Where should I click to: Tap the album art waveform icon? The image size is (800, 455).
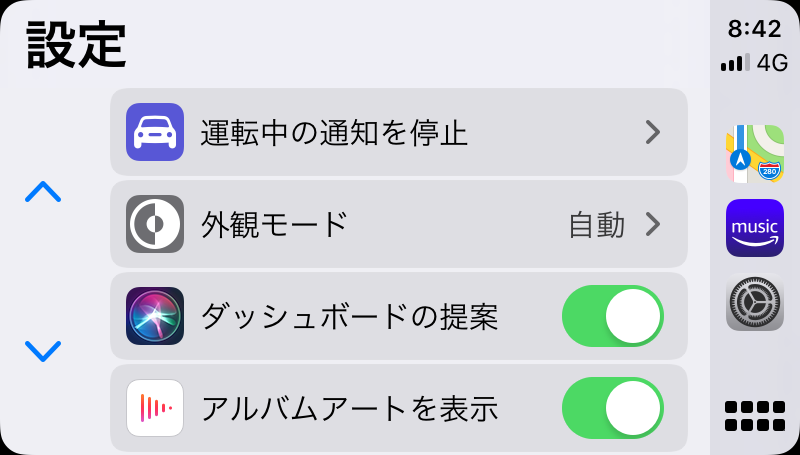[155, 408]
